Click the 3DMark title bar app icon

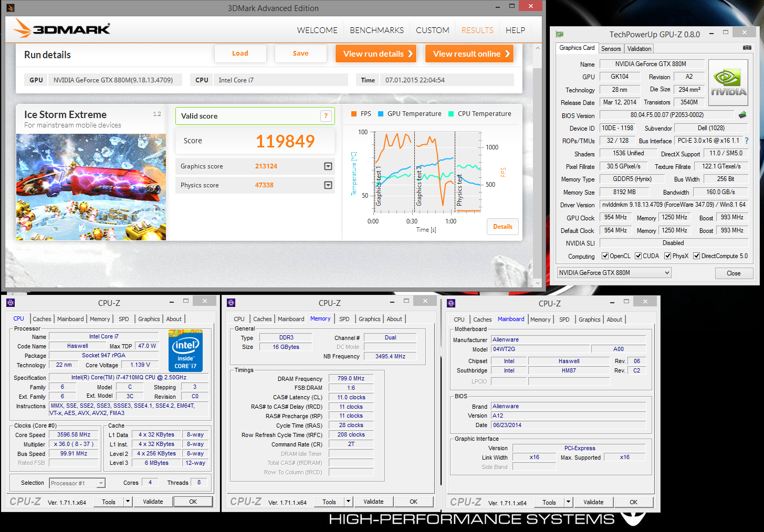[x=11, y=8]
